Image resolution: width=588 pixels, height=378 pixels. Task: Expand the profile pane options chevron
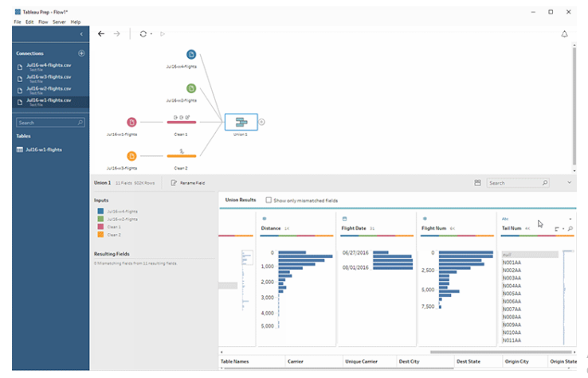pyautogui.click(x=569, y=182)
